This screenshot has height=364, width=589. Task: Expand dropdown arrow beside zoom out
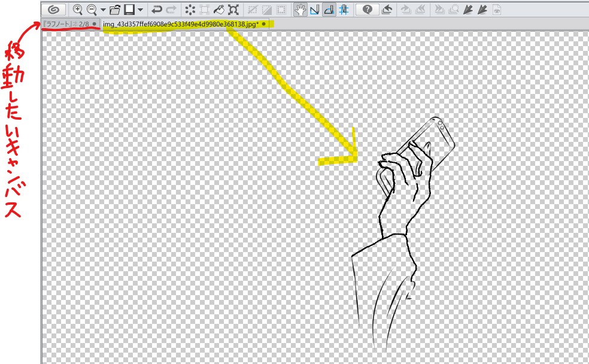[102, 10]
